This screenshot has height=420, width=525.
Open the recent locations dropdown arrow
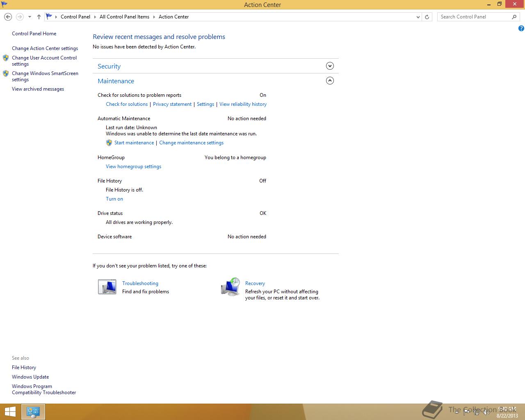tap(30, 17)
